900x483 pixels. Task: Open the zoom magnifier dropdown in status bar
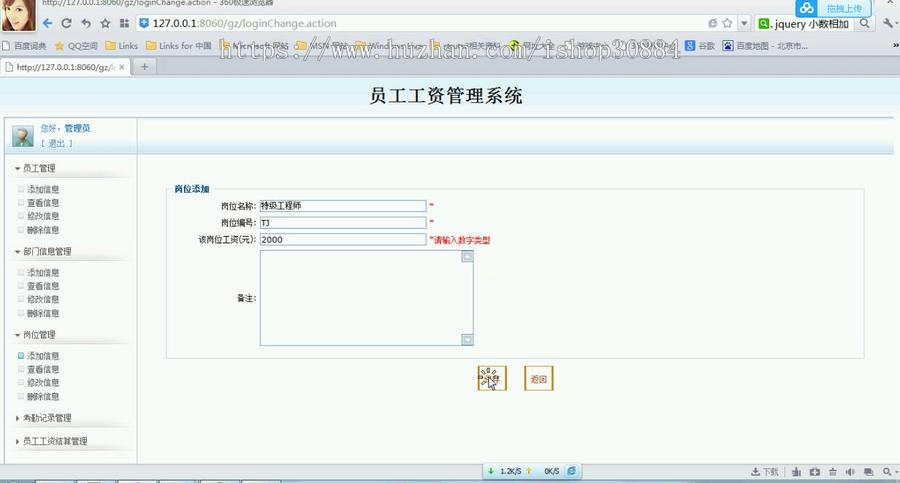coord(889,472)
